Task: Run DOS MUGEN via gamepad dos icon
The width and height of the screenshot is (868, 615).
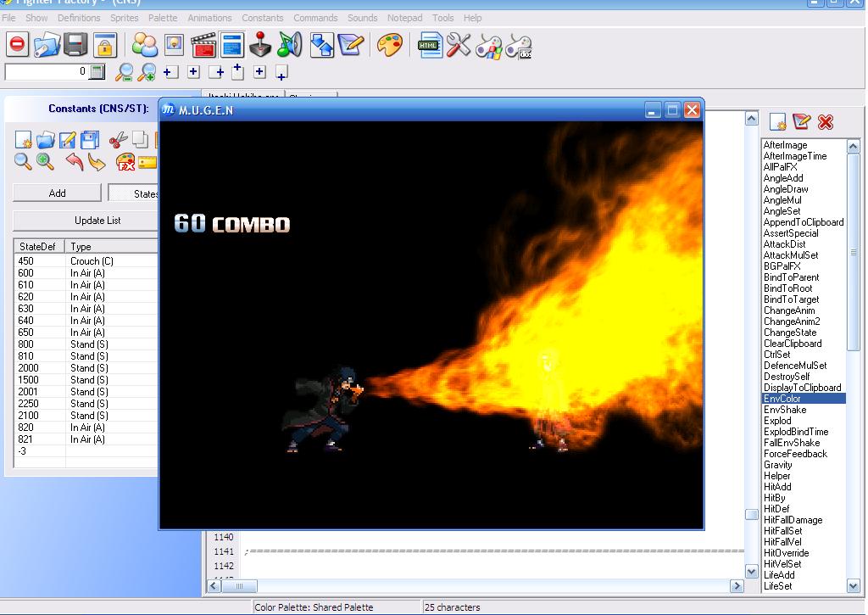Action: (519, 46)
